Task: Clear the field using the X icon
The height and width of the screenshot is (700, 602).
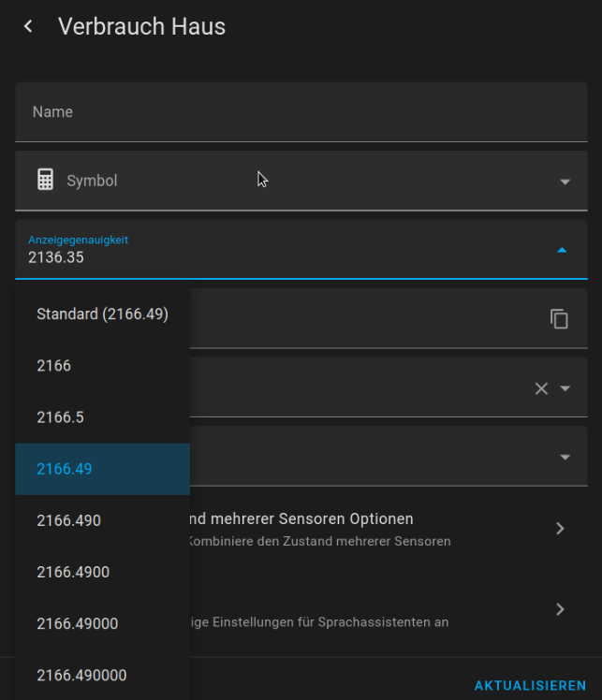Action: click(541, 388)
